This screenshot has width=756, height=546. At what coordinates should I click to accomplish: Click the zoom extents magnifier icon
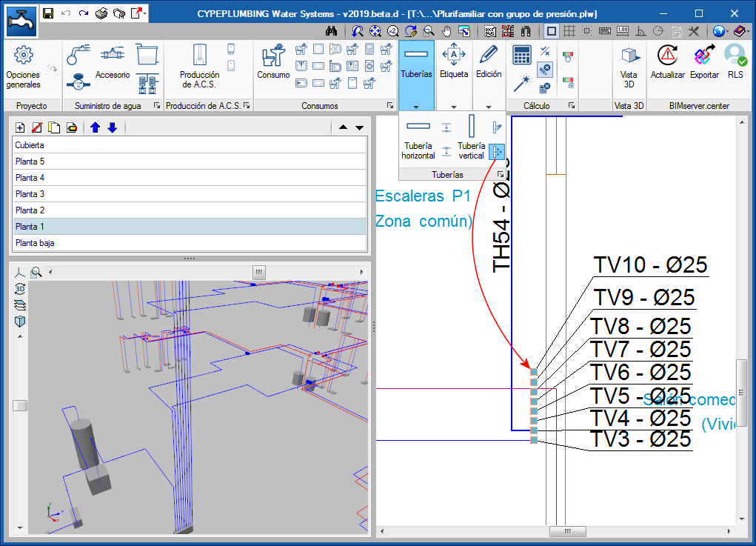(375, 31)
